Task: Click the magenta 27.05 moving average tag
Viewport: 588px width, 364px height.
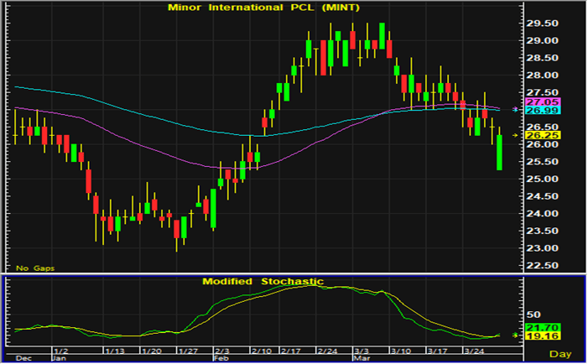Action: click(x=525, y=101)
